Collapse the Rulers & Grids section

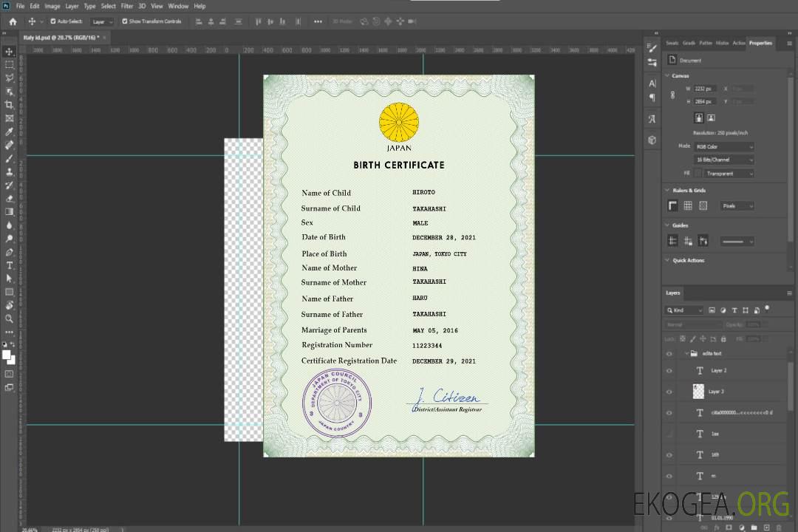667,191
